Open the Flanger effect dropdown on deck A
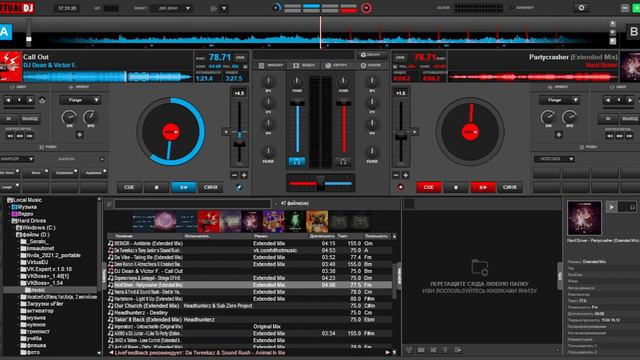 coord(80,100)
